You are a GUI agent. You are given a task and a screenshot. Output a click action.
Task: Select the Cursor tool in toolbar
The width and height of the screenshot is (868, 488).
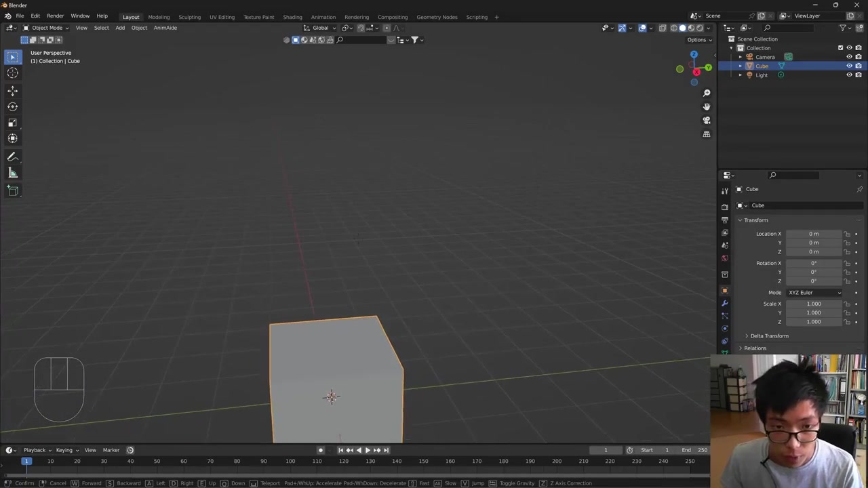pyautogui.click(x=12, y=73)
